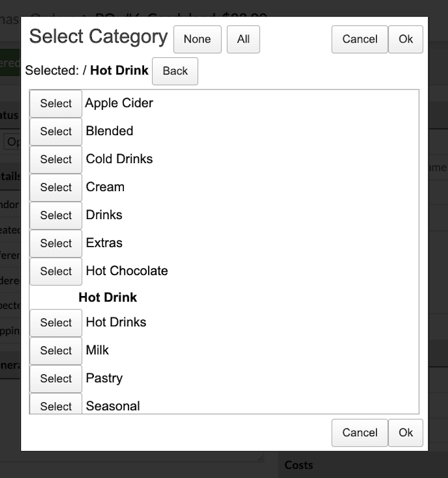448x478 pixels.
Task: Select the Milk category
Action: (x=55, y=351)
